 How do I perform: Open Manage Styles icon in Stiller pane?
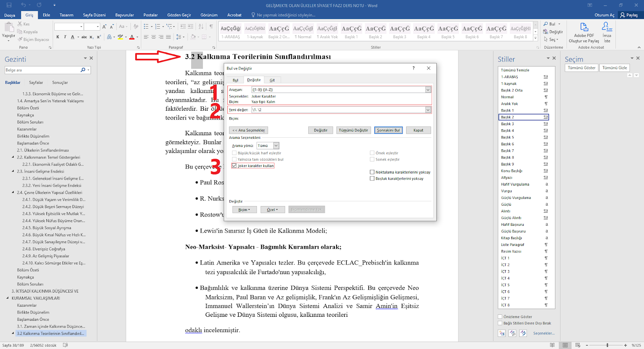point(523,333)
